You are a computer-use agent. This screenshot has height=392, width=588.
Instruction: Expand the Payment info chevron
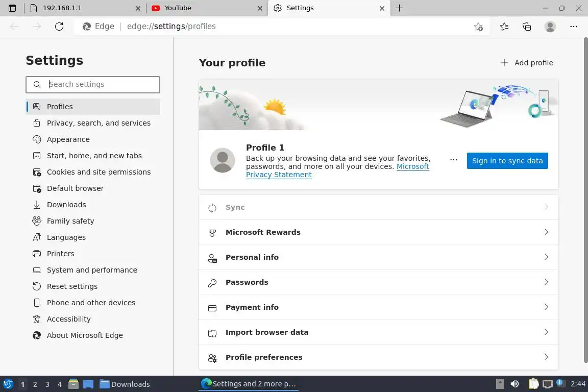tap(546, 307)
